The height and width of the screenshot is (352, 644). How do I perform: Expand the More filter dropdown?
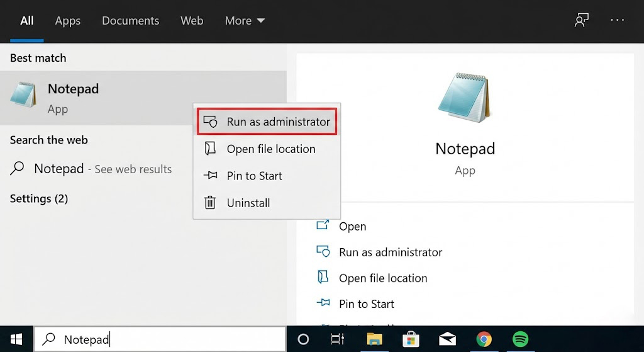pyautogui.click(x=245, y=21)
